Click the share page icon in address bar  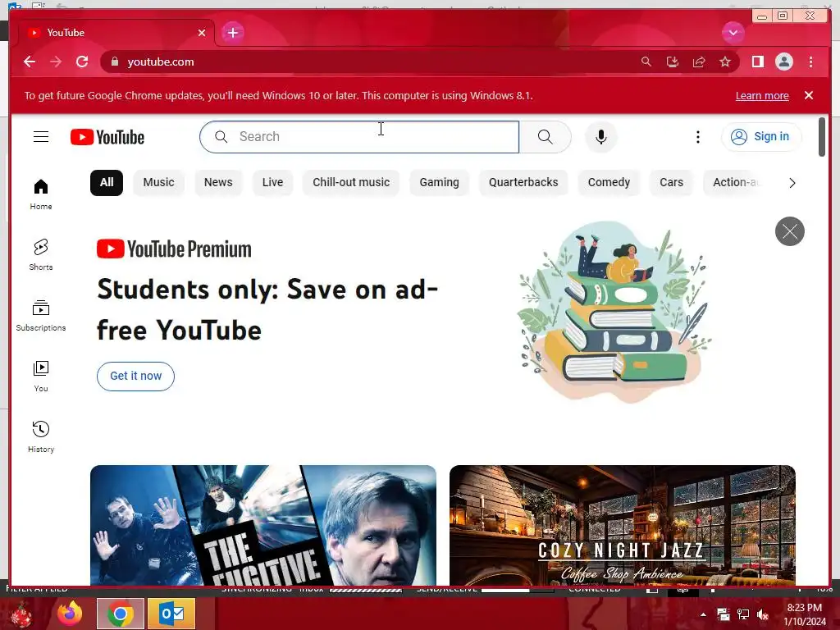coord(699,62)
